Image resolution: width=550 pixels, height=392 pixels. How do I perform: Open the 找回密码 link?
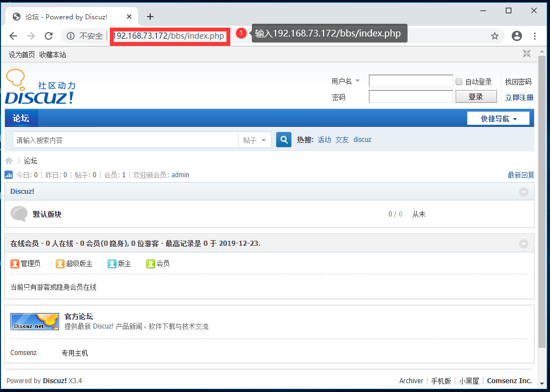click(x=519, y=82)
